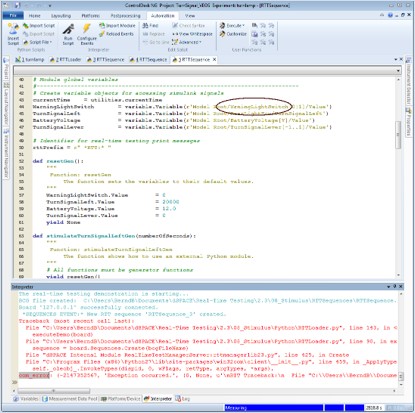
Task: Switch to the Log tab at bottom
Action: coord(183,399)
